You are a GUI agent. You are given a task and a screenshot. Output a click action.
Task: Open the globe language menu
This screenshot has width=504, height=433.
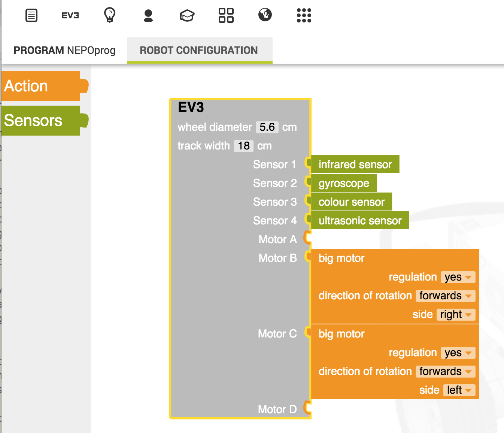(x=265, y=15)
